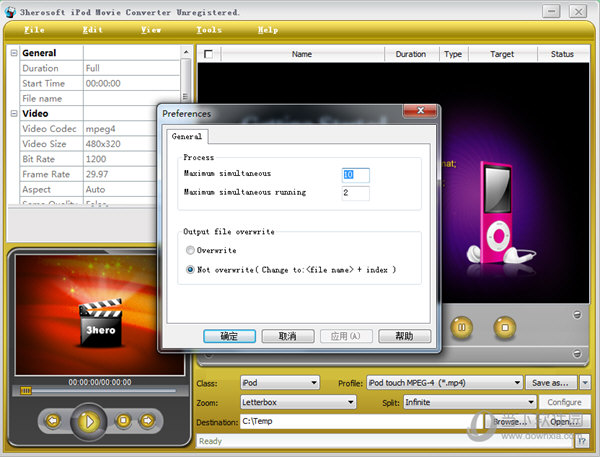This screenshot has height=457, width=600.
Task: Click the Status column header
Action: [562, 54]
